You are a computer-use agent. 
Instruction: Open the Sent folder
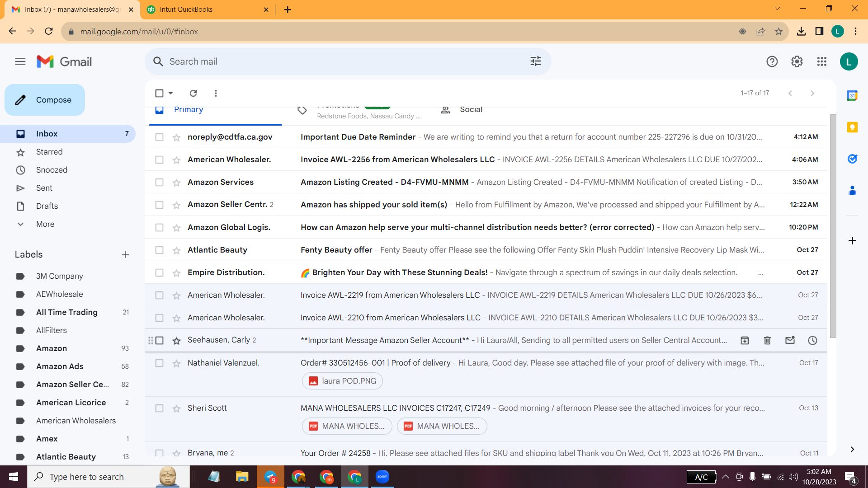[x=44, y=188]
